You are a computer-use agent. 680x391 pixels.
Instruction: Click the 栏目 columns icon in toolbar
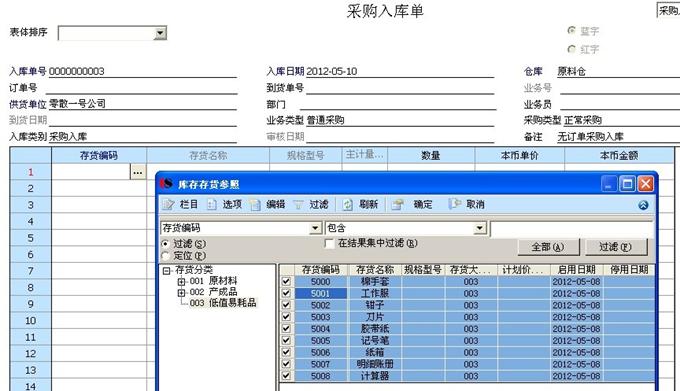click(168, 204)
